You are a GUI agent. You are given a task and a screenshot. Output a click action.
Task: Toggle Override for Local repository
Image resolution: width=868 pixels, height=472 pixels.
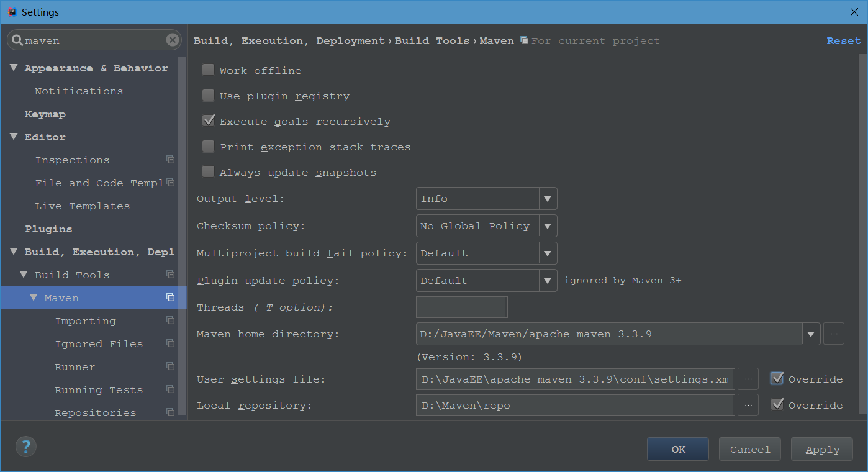point(777,404)
